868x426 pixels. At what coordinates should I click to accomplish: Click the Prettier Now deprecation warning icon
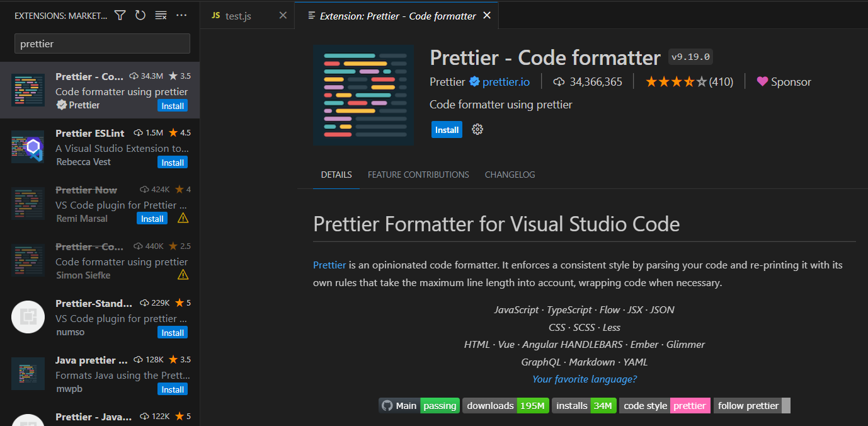coord(183,219)
